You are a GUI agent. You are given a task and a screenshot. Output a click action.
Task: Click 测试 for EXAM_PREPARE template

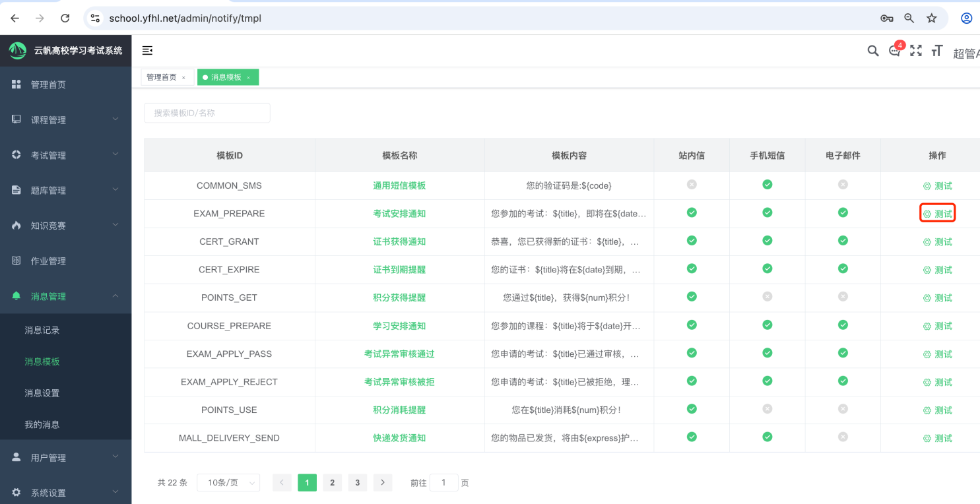click(938, 214)
